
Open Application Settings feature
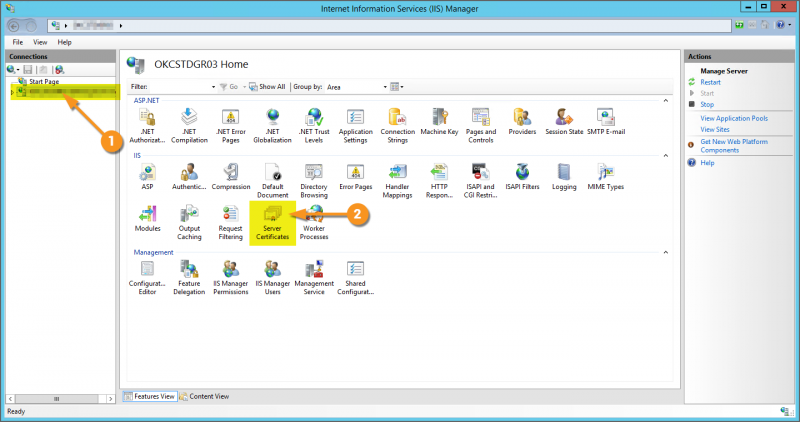[x=356, y=126]
